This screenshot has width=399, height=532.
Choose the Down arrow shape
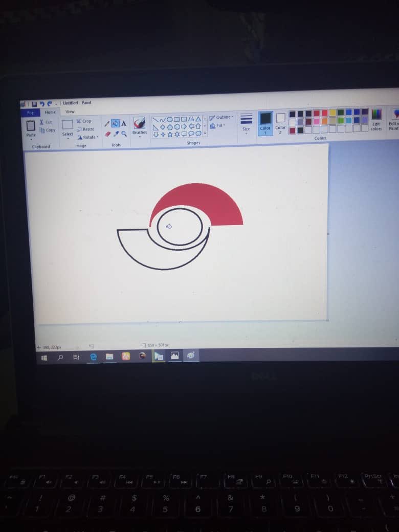pos(156,135)
